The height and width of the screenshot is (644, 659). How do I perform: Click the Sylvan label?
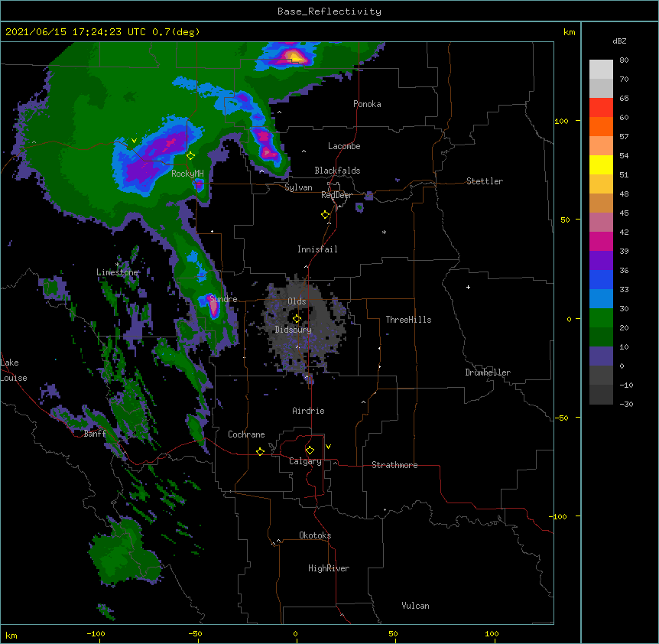tap(298, 187)
